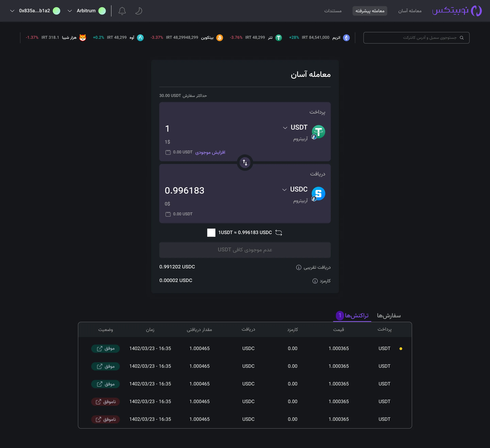
Task: Click wallet icon under pay amount
Action: tap(168, 152)
